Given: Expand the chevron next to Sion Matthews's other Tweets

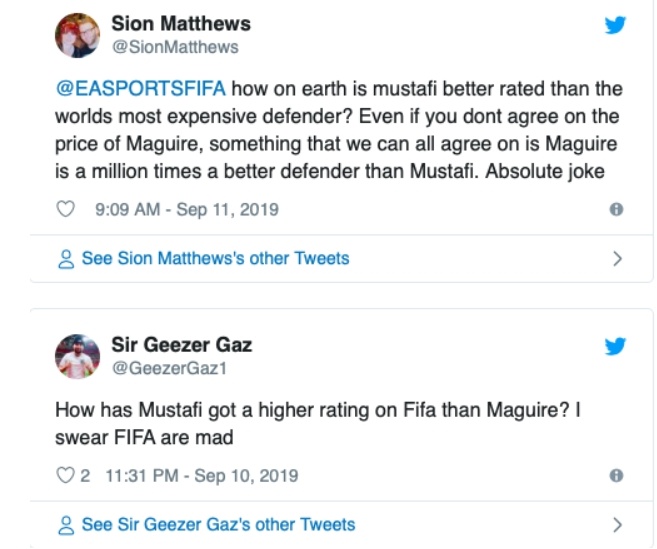Looking at the screenshot, I should tap(617, 259).
